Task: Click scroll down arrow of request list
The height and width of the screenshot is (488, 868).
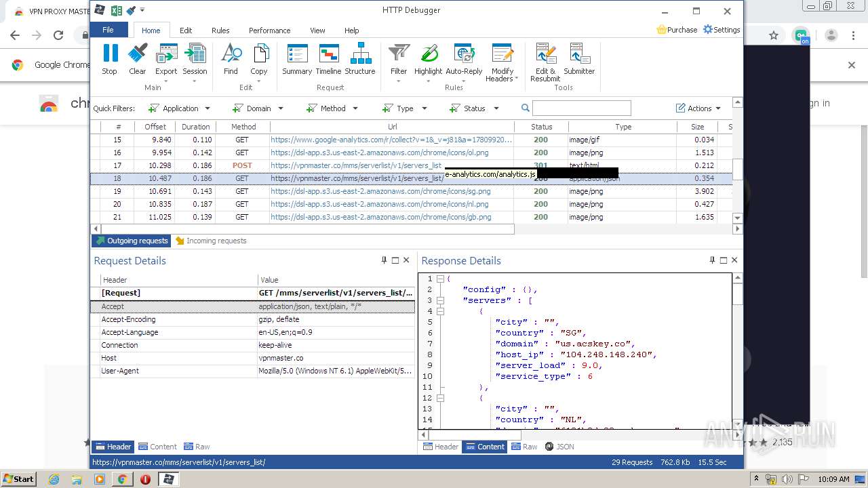Action: 738,218
